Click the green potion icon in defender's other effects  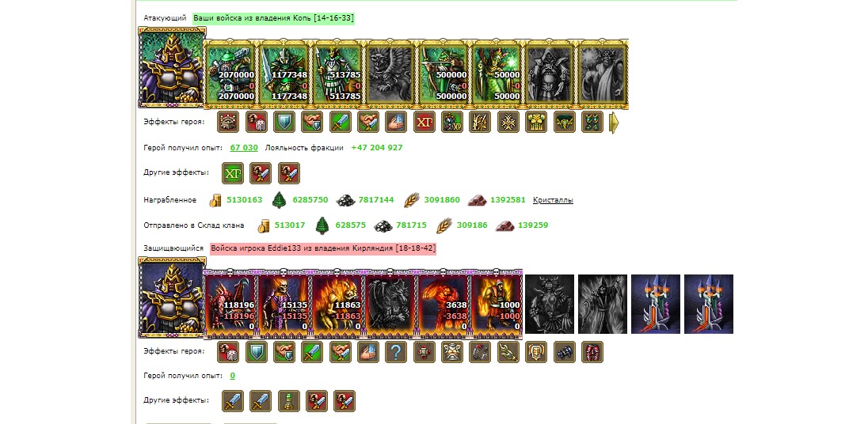pos(288,401)
